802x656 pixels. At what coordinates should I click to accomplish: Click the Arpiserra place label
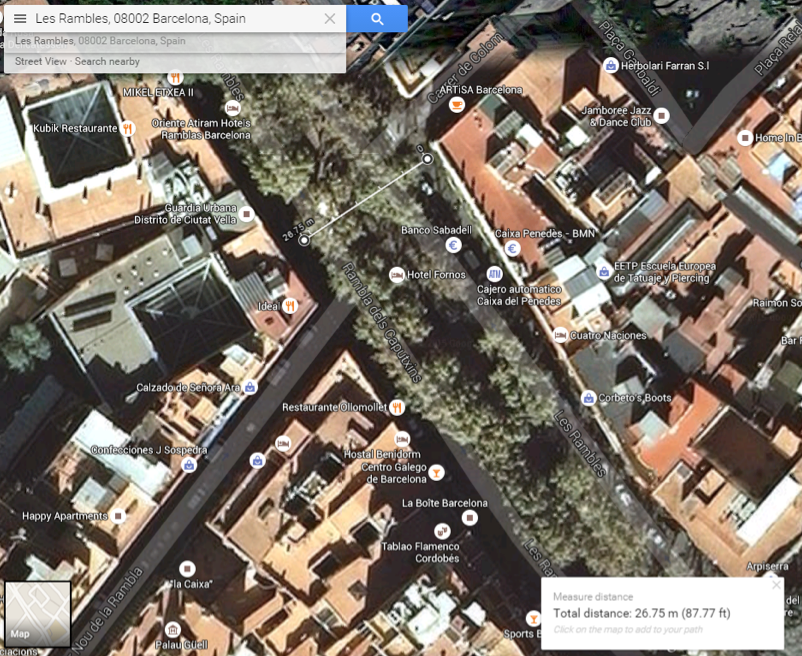point(767,566)
